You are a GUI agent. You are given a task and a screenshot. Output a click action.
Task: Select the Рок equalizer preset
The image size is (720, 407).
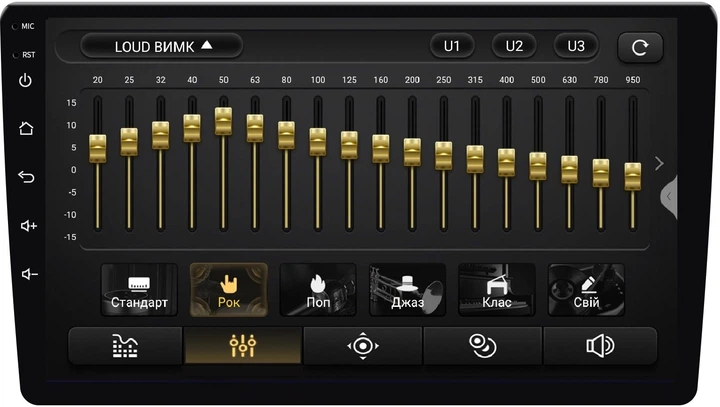(x=229, y=290)
